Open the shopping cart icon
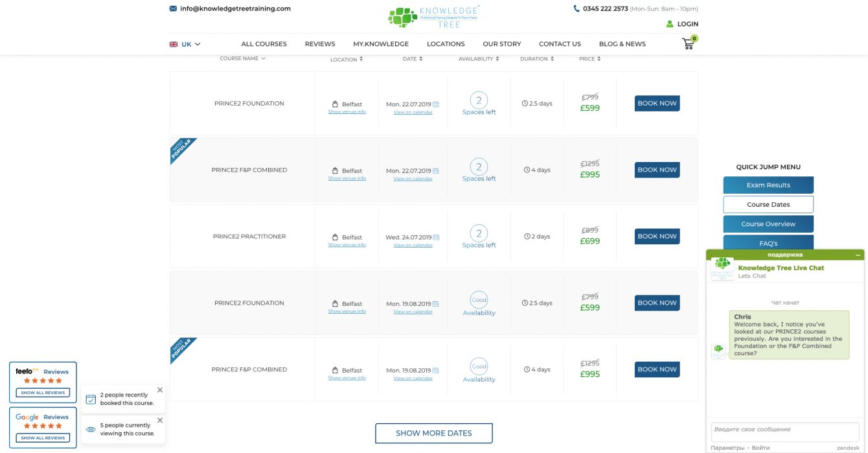This screenshot has height=453, width=868. [688, 43]
